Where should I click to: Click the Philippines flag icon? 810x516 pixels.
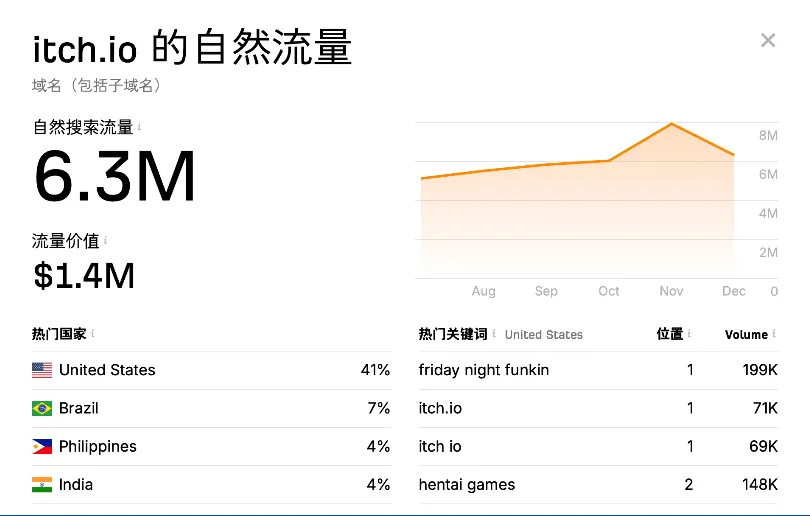click(x=42, y=446)
